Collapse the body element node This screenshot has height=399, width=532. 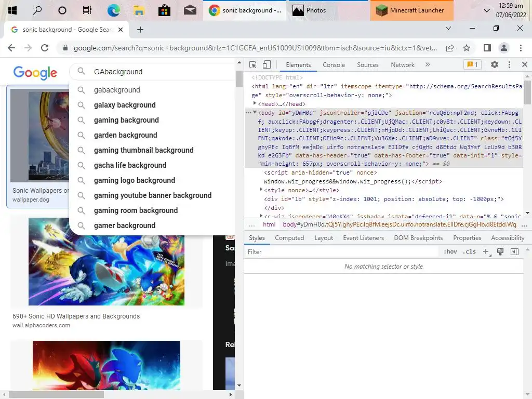click(x=255, y=112)
